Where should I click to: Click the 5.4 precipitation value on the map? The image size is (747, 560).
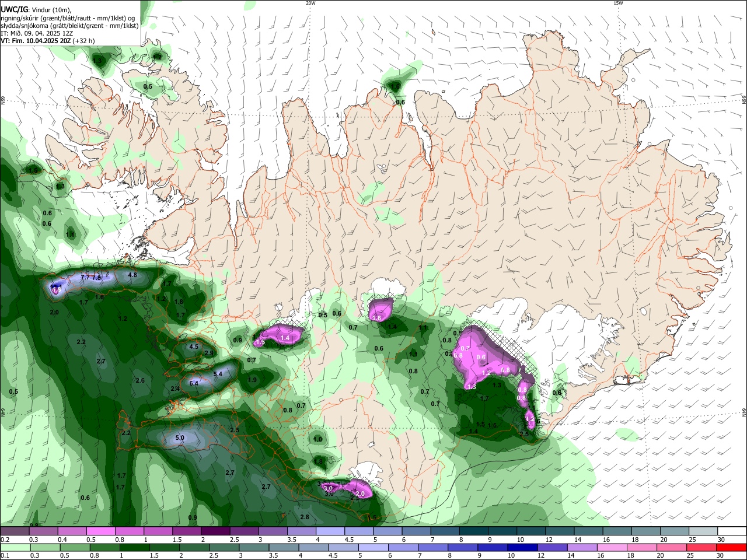point(218,374)
